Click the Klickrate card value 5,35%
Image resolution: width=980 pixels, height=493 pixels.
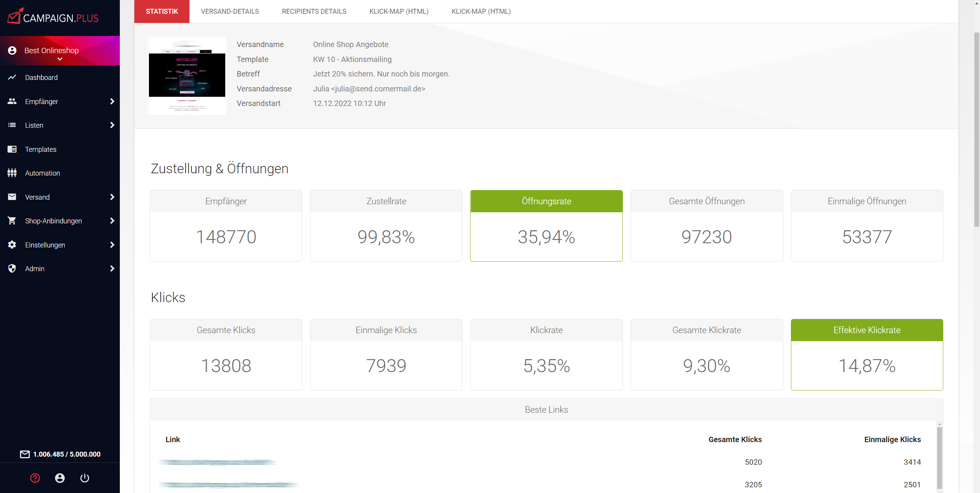pyautogui.click(x=546, y=366)
